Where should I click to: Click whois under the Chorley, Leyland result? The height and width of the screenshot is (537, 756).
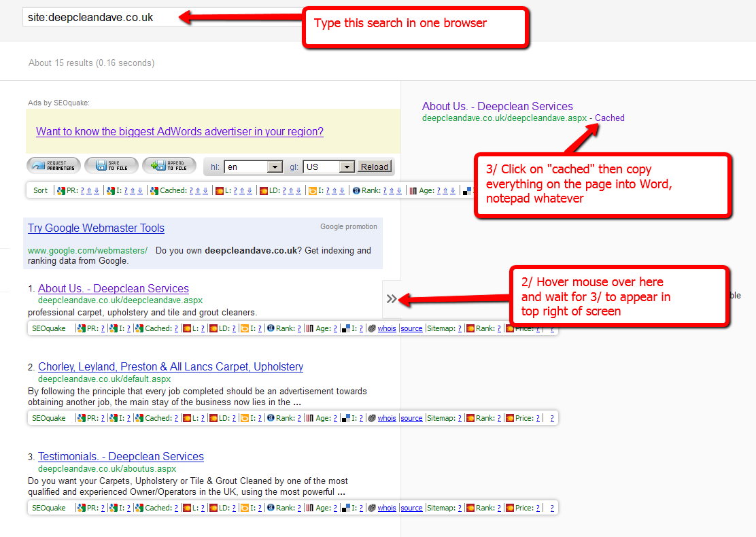(387, 419)
